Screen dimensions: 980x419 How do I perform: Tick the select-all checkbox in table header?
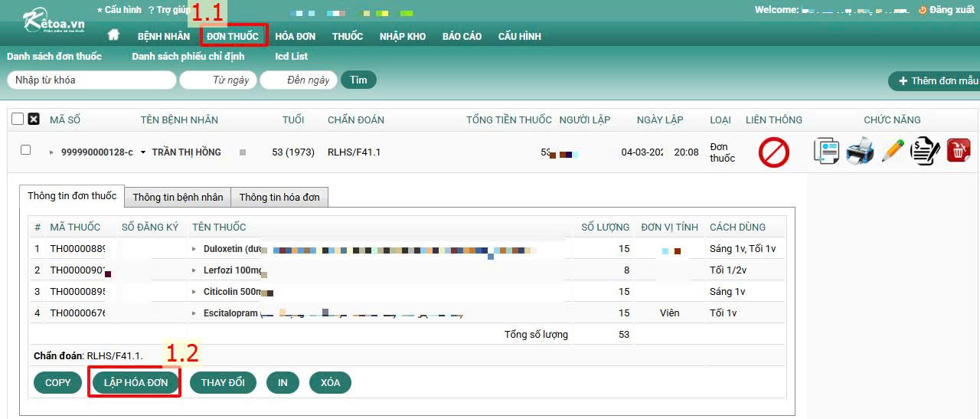pos(18,119)
